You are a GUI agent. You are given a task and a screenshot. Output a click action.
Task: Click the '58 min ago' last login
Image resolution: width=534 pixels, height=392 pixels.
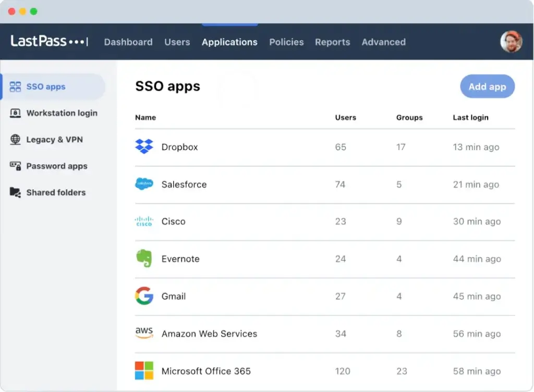(x=477, y=371)
